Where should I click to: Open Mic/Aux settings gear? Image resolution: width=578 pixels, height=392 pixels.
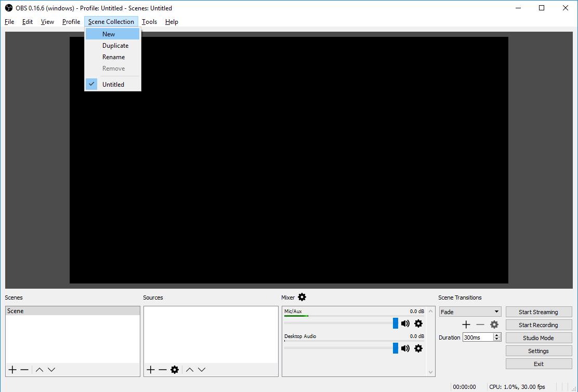(x=418, y=323)
